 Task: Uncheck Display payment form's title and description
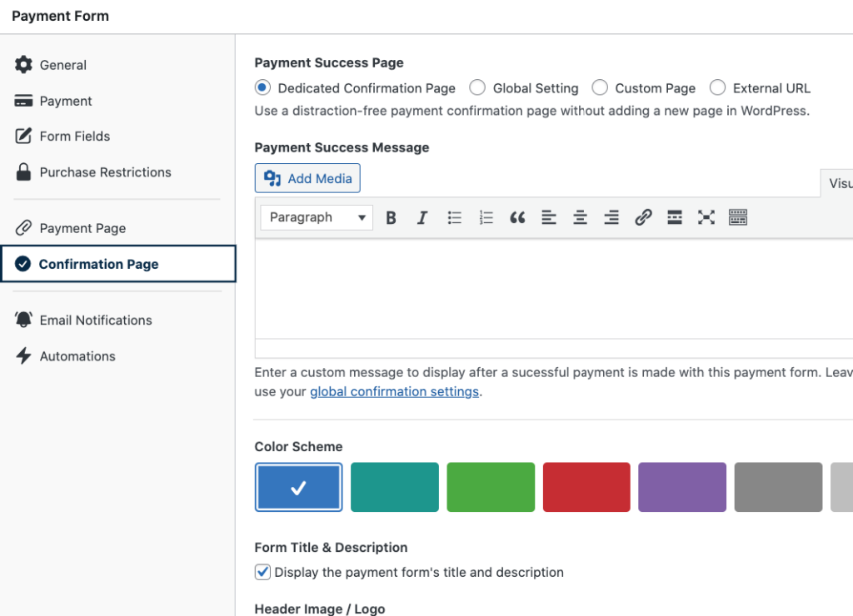(x=262, y=572)
